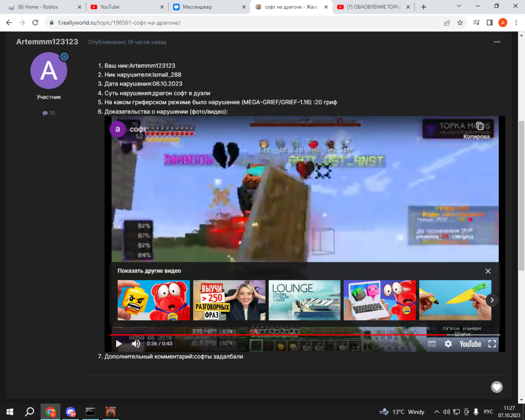This screenshot has height=420, width=525.
Task: Open author profile Artemmm123123
Action: click(47, 41)
